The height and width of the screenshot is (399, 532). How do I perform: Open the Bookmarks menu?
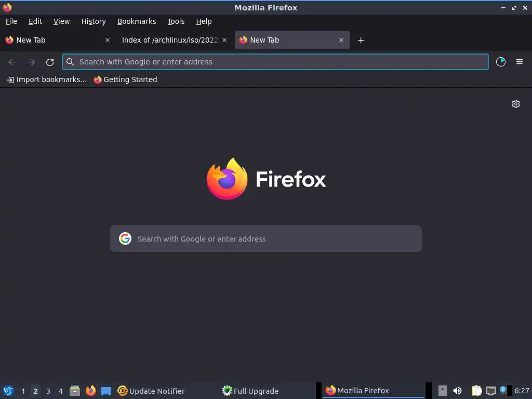point(137,21)
